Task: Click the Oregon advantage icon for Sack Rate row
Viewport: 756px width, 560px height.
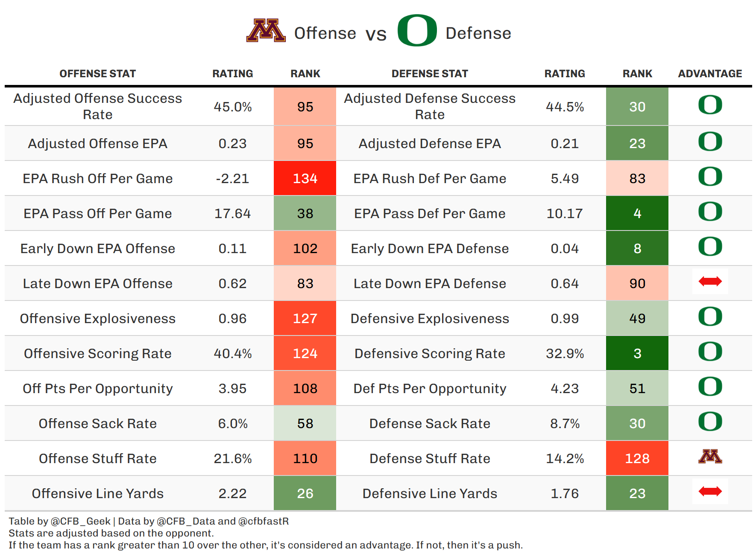Action: 710,422
